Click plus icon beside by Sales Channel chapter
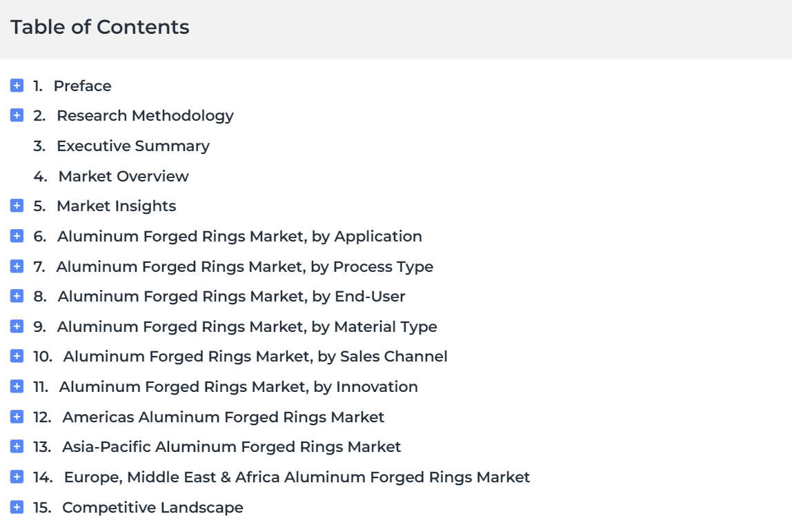The height and width of the screenshot is (532, 792). pos(17,356)
